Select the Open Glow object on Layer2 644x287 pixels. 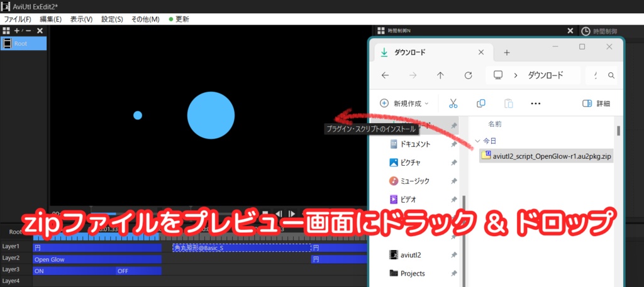(x=97, y=259)
